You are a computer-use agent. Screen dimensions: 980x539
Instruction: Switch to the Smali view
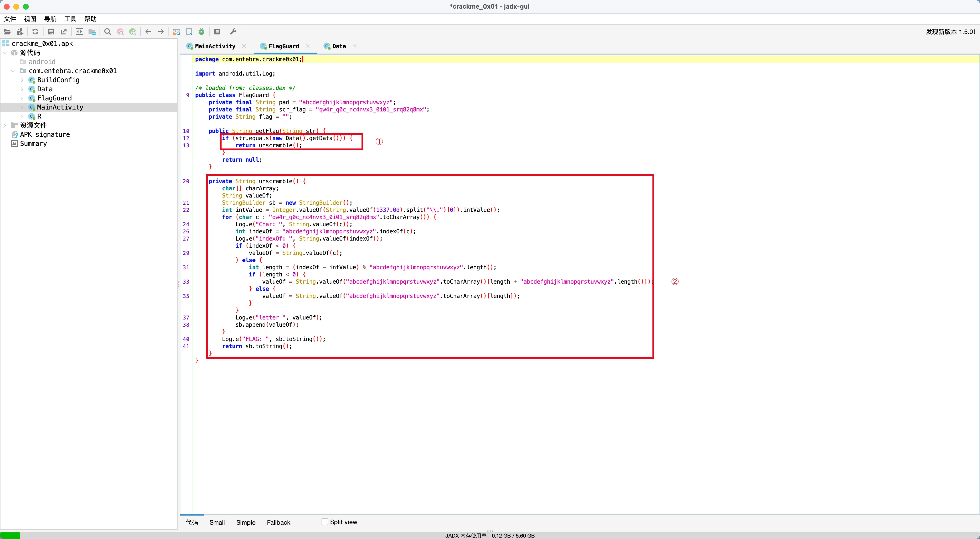pyautogui.click(x=217, y=522)
